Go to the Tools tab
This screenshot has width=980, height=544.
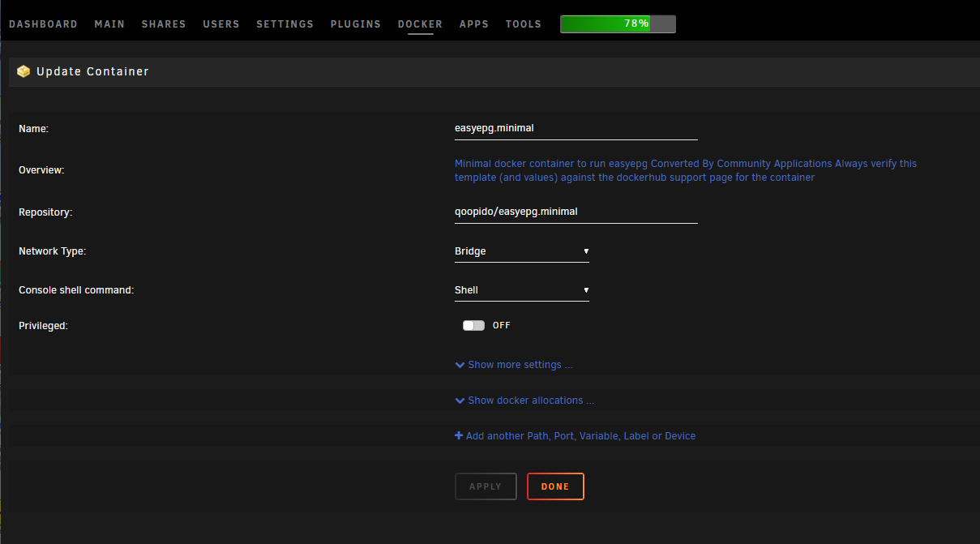[524, 24]
